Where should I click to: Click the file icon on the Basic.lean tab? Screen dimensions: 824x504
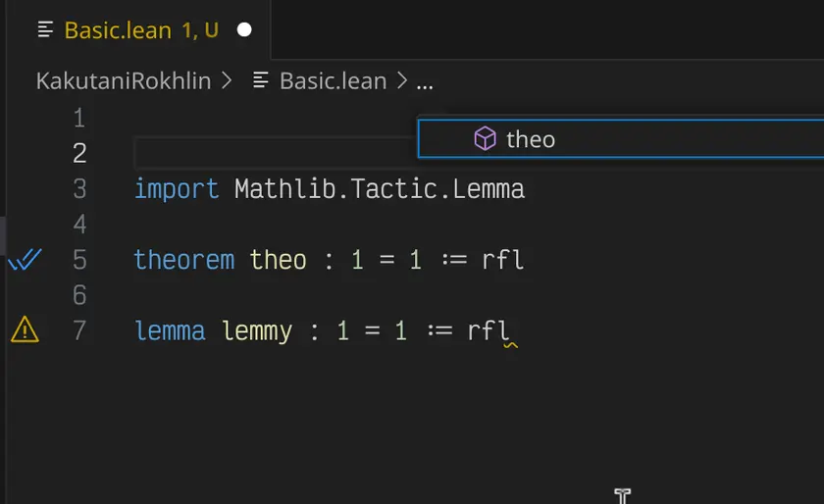point(45,29)
